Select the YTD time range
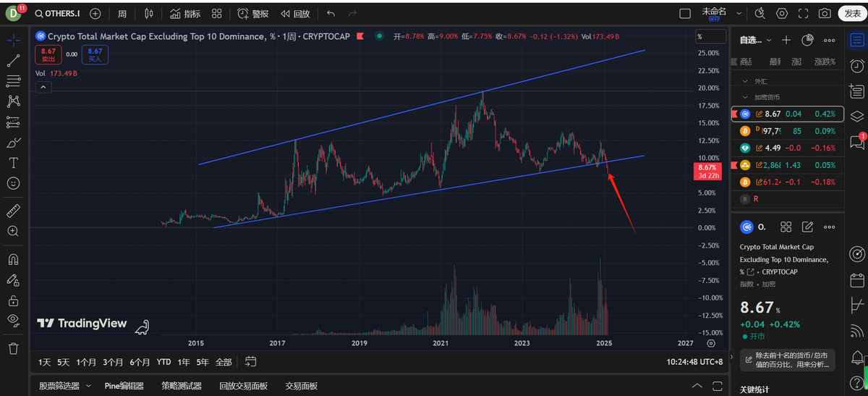The width and height of the screenshot is (868, 396). 164,361
